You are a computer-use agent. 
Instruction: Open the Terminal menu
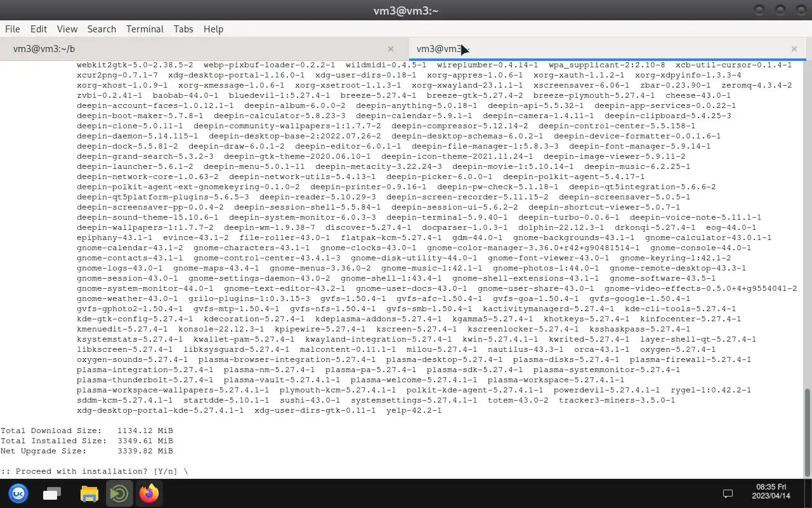point(145,29)
